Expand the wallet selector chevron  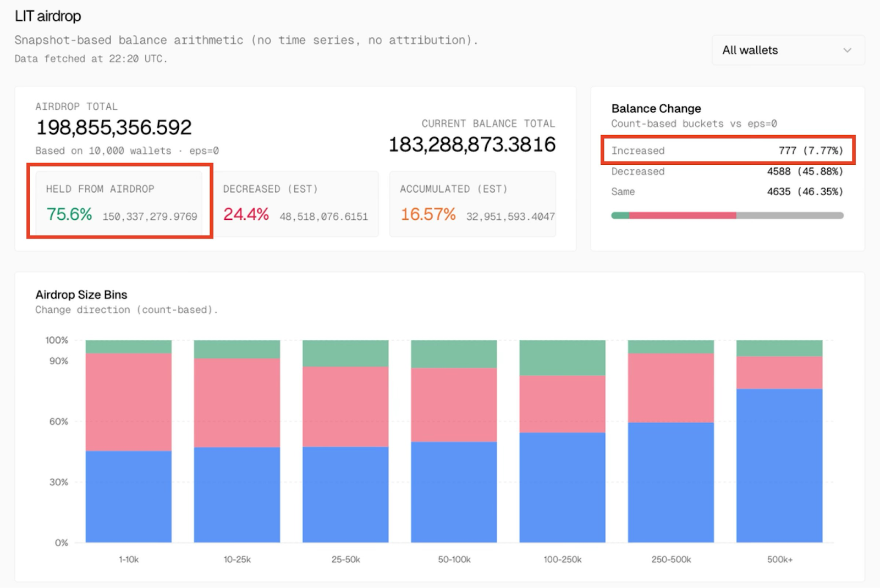[x=846, y=50]
